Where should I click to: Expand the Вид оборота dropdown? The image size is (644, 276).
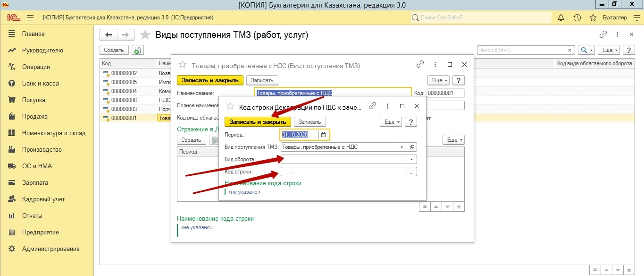point(412,160)
